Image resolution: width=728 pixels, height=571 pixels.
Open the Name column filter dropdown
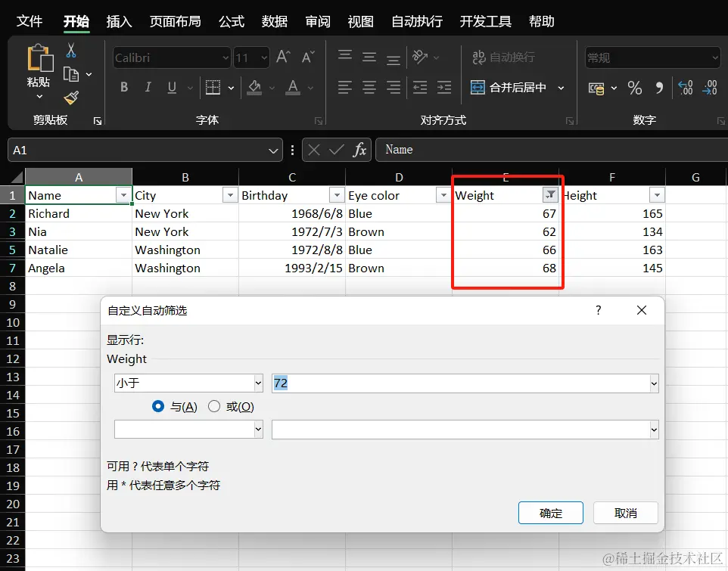click(123, 195)
